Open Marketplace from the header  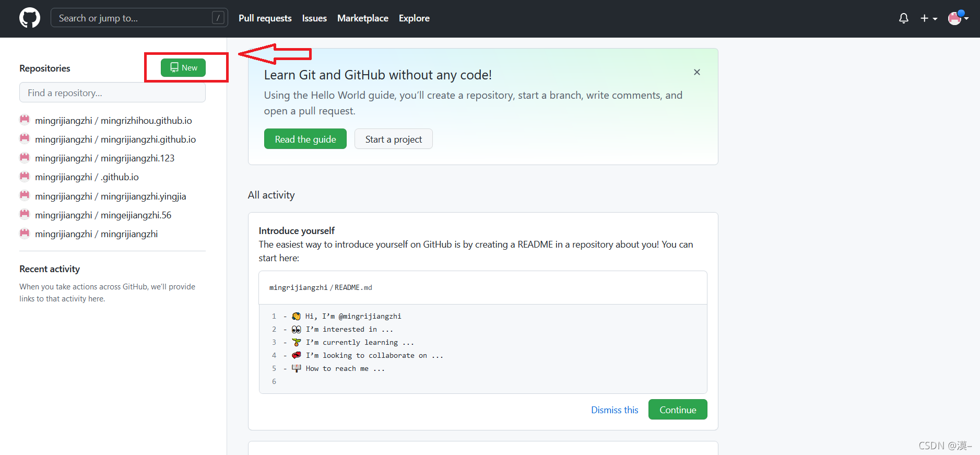(363, 18)
